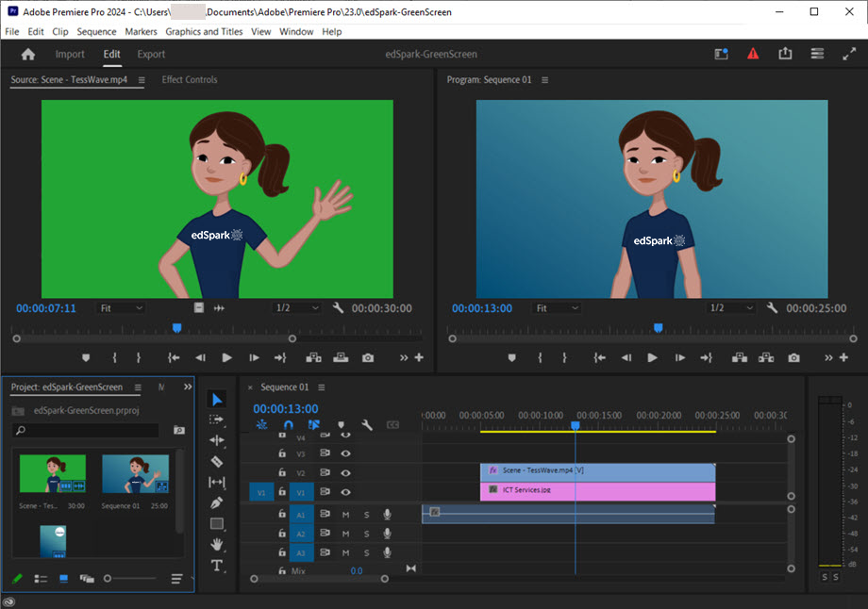
Task: Select the Ripple Edit tool
Action: click(x=216, y=440)
